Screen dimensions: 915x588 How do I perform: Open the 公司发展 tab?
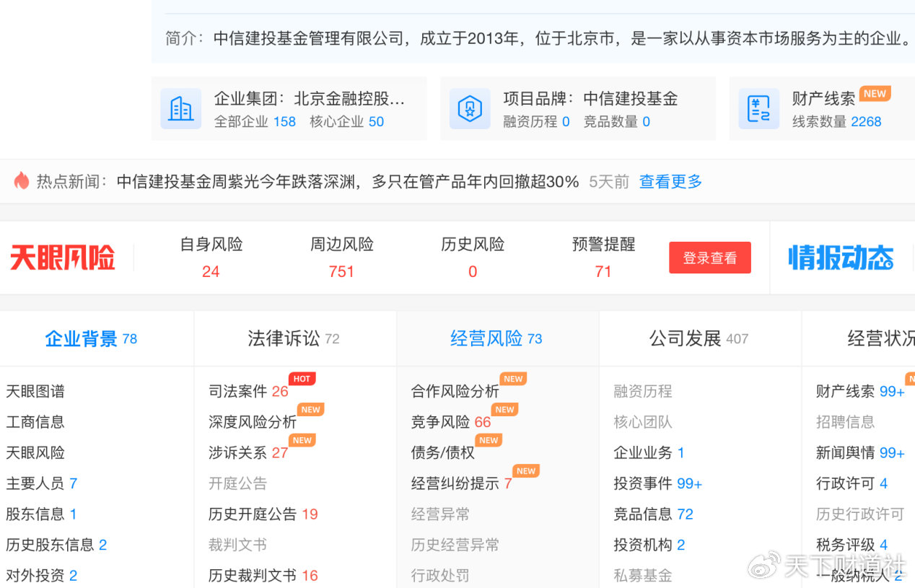point(699,338)
